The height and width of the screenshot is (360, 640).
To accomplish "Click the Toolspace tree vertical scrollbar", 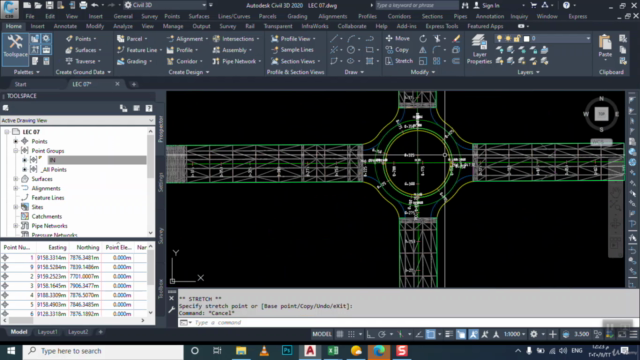I will tap(151, 182).
